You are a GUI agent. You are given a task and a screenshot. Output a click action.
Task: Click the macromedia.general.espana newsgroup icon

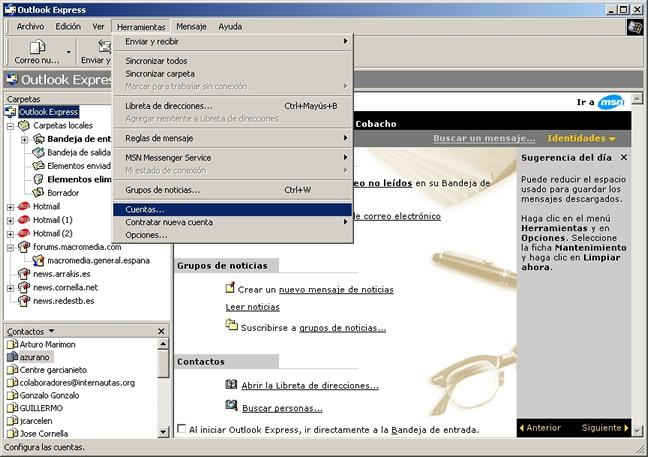pos(38,260)
